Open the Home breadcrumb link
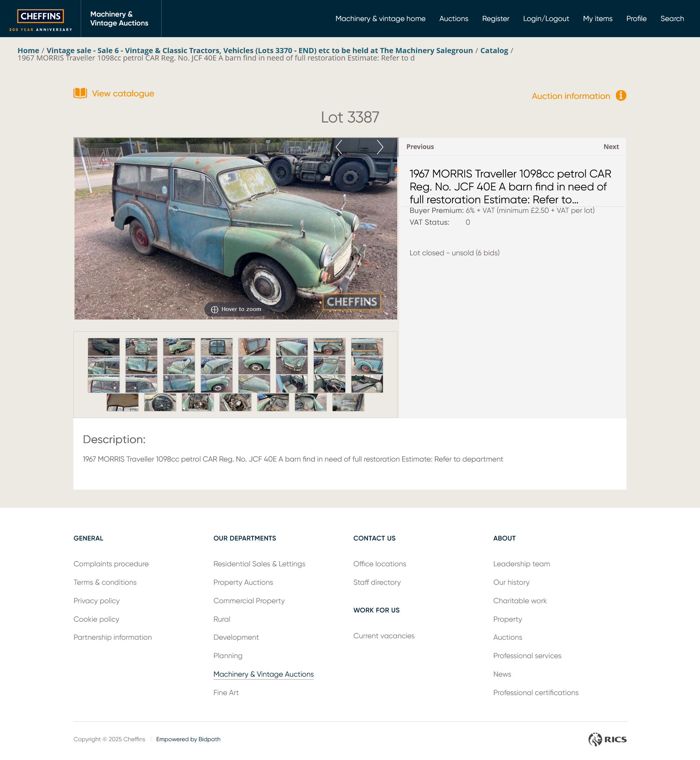This screenshot has width=700, height=760. click(x=28, y=51)
